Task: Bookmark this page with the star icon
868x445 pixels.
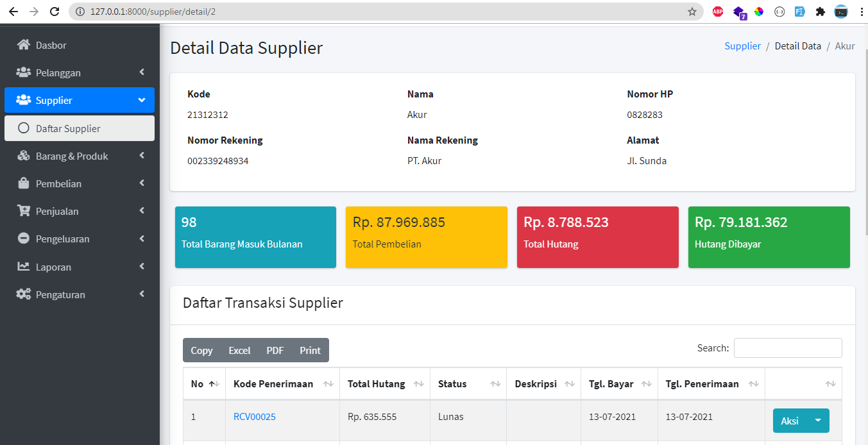Action: [692, 12]
